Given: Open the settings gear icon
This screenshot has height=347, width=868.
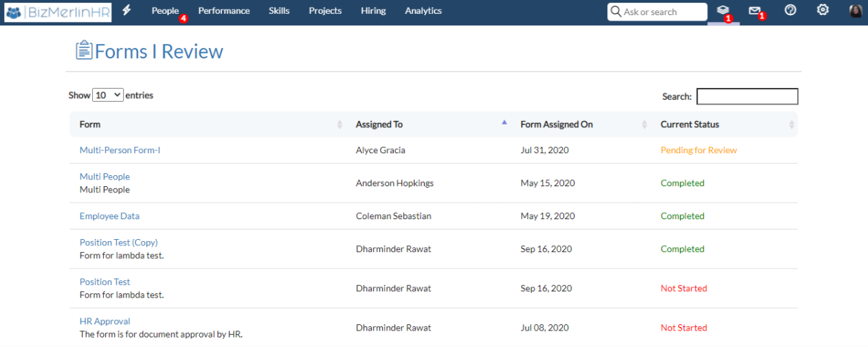Looking at the screenshot, I should coord(823,10).
